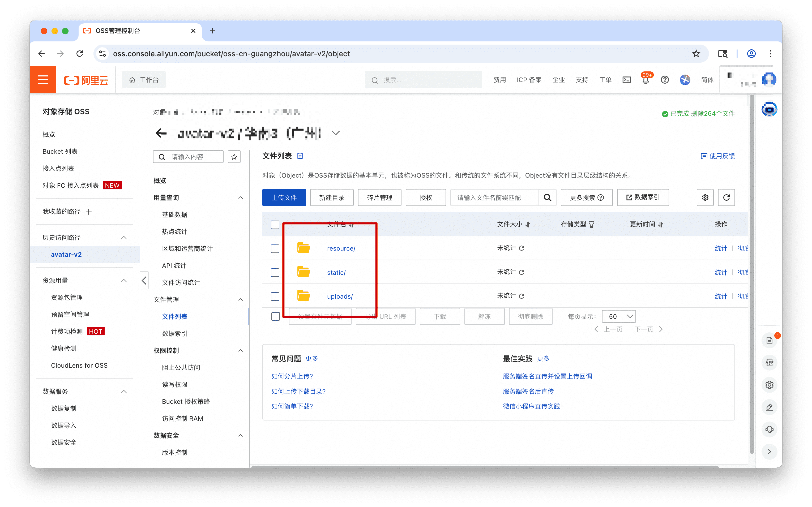
Task: Open the Aliyun hamburger menu
Action: point(43,80)
